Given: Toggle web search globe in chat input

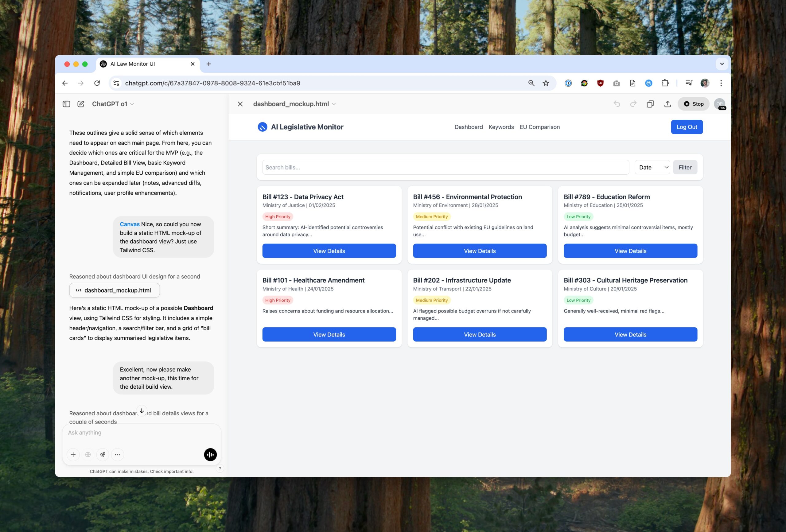Looking at the screenshot, I should pos(88,455).
